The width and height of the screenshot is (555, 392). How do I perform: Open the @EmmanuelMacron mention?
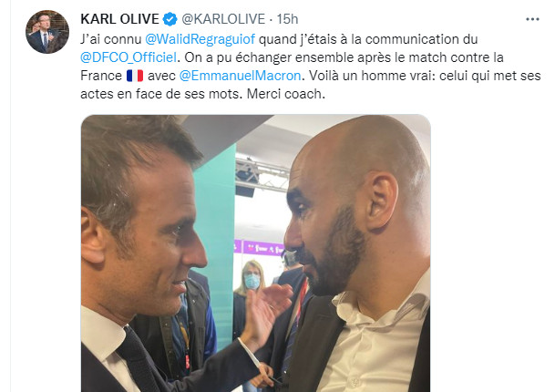point(240,76)
